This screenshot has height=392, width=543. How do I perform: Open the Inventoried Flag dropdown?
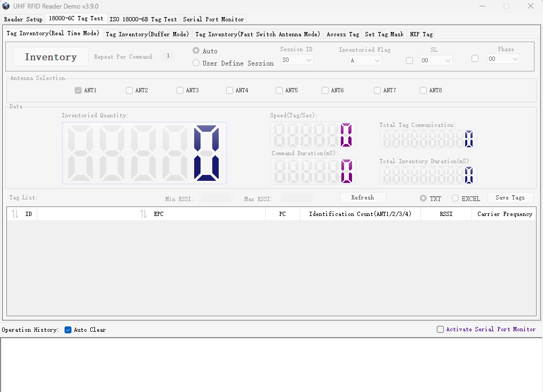pos(365,61)
